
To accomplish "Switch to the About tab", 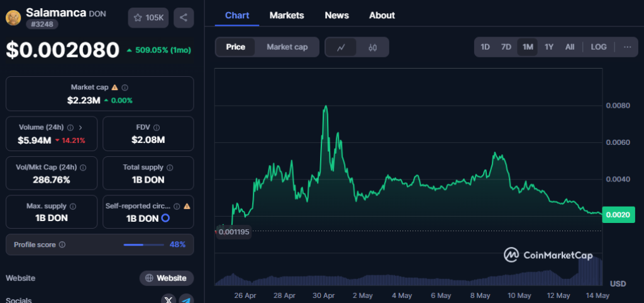I will click(x=382, y=16).
